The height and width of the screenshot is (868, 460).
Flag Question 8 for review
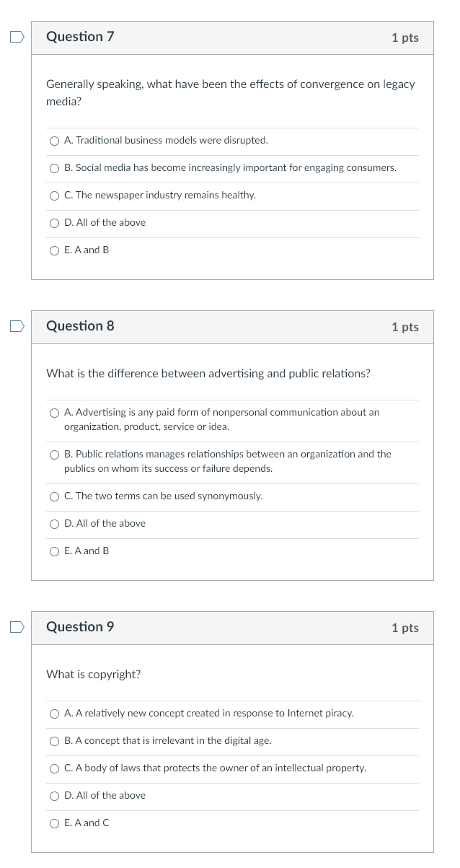coord(17,326)
